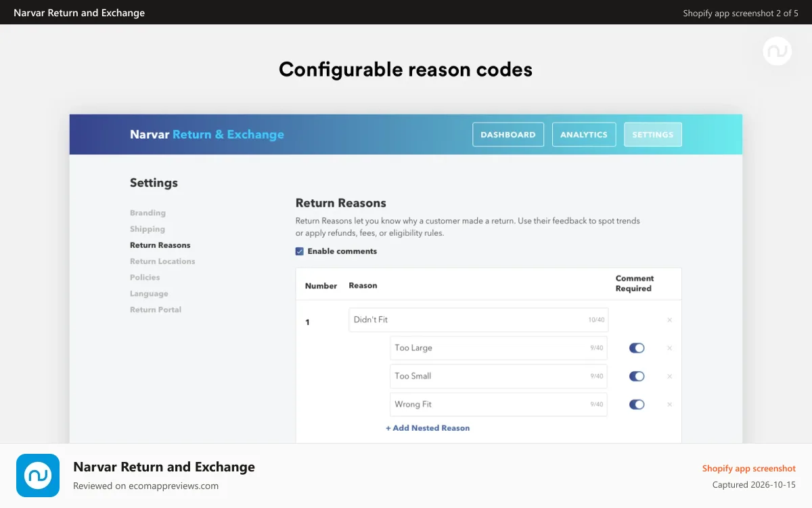The image size is (812, 508).
Task: Click the blue Narvar app icon at bottom left
Action: (38, 475)
